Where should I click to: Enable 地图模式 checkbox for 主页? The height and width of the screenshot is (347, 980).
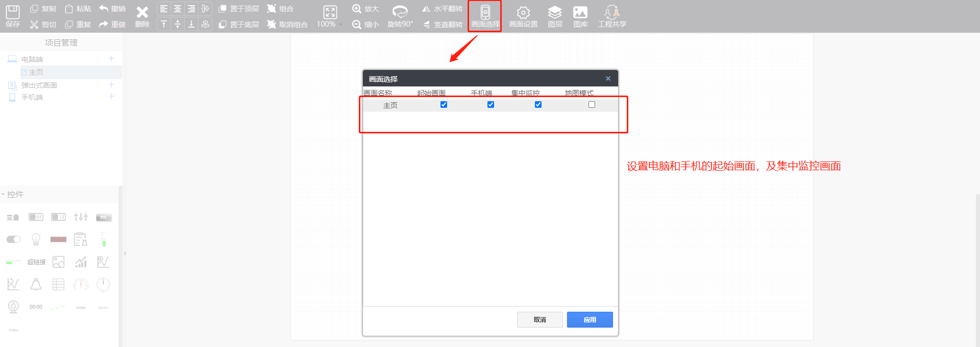(x=592, y=105)
